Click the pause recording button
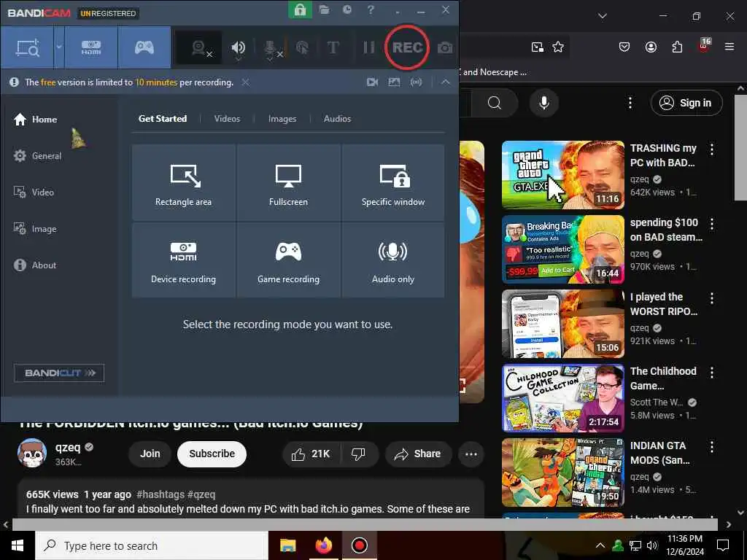Viewport: 747px width, 560px height. pyautogui.click(x=368, y=47)
